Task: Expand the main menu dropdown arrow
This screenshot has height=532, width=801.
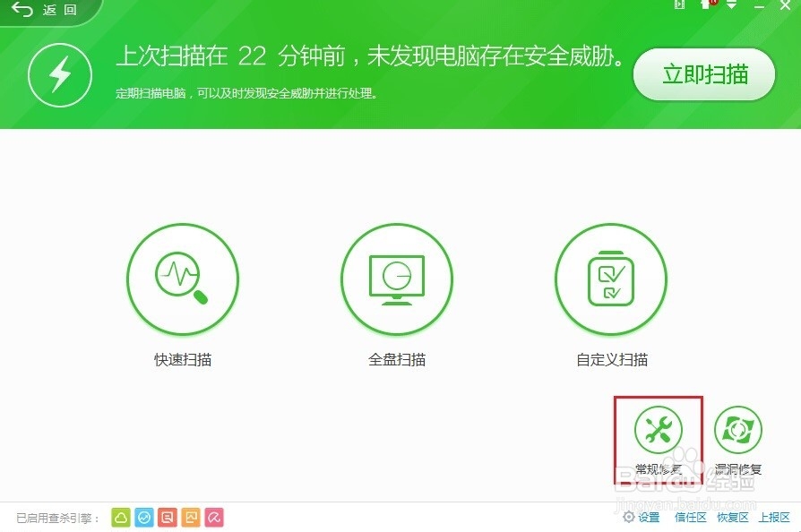Action: (731, 6)
